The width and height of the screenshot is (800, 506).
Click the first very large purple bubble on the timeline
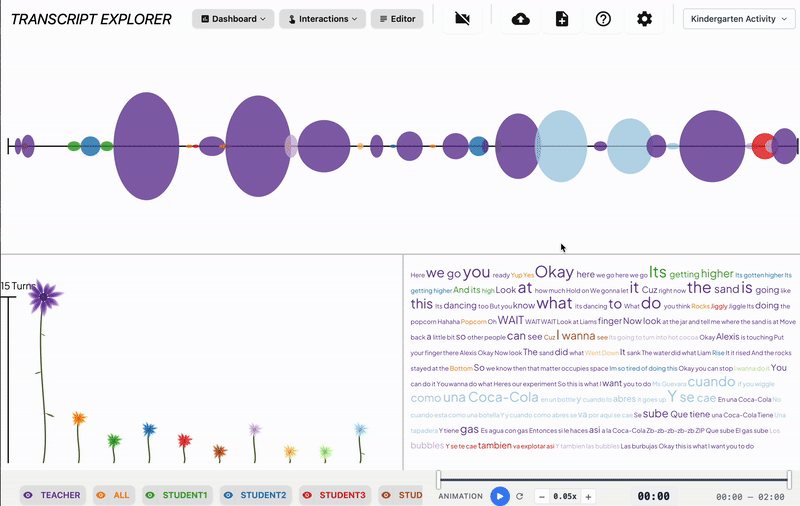tap(146, 146)
